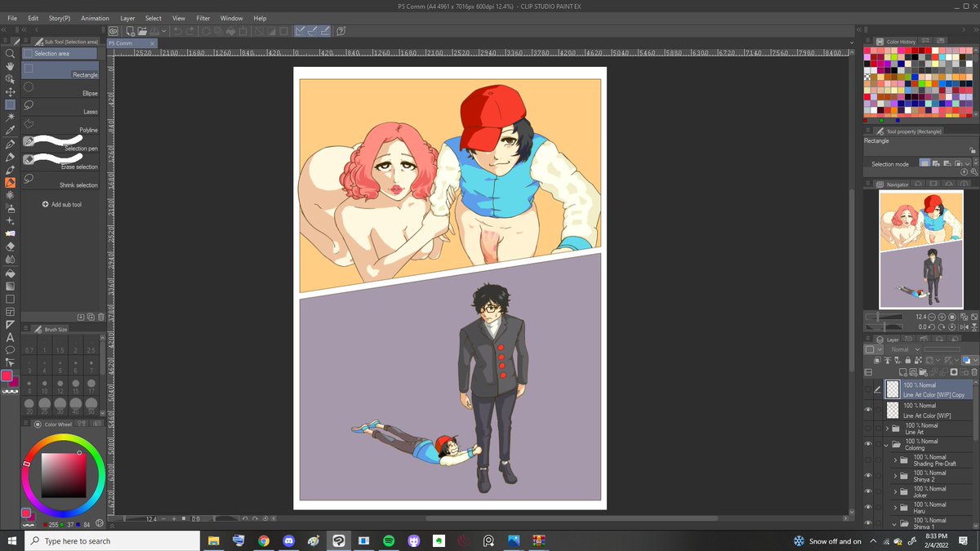Select the Operation object tool

click(10, 79)
